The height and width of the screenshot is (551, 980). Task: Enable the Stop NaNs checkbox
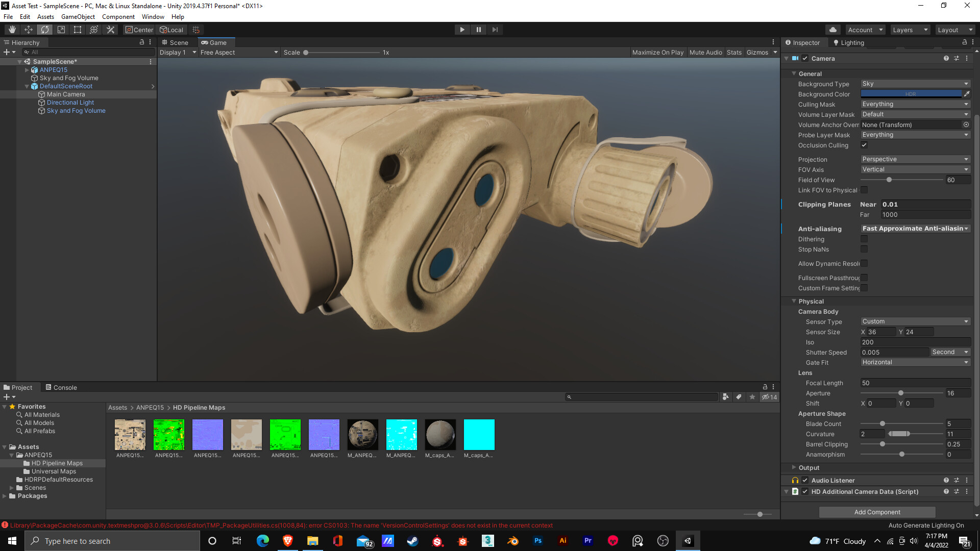pyautogui.click(x=864, y=249)
